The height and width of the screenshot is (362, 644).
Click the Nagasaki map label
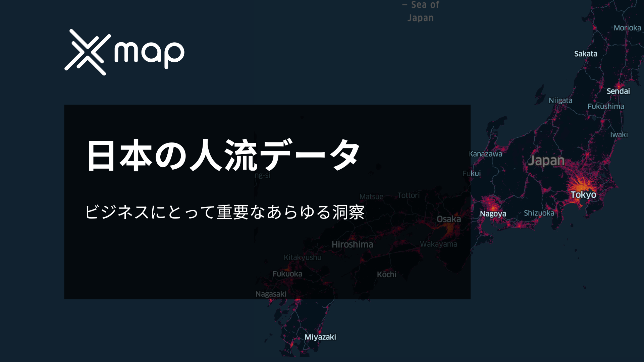tap(271, 294)
